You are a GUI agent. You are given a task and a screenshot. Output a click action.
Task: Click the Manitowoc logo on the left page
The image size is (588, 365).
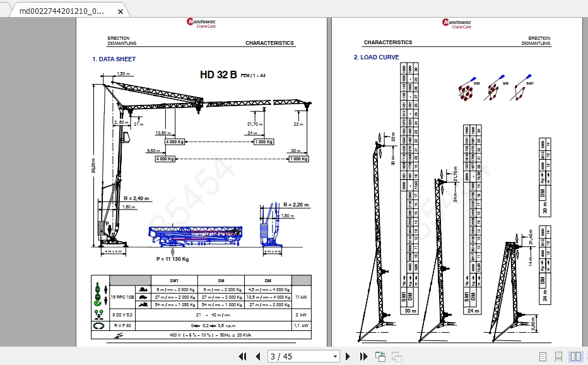[201, 23]
